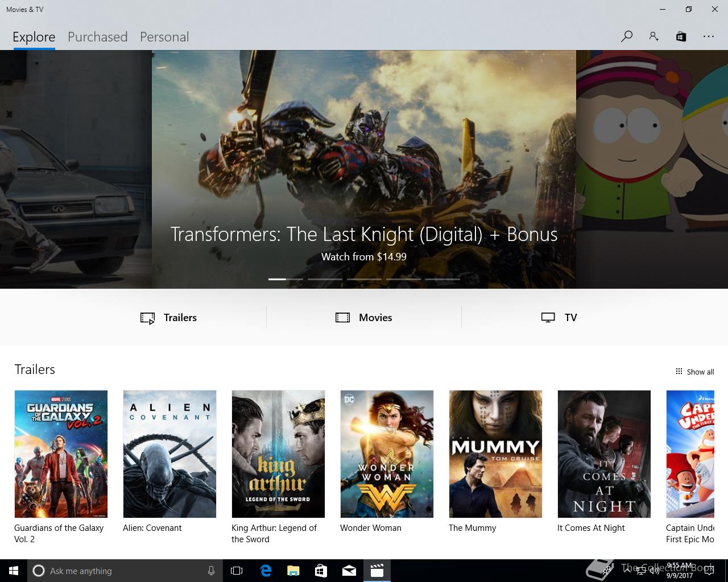
Task: Click the Movies filmstrip icon
Action: 342,318
